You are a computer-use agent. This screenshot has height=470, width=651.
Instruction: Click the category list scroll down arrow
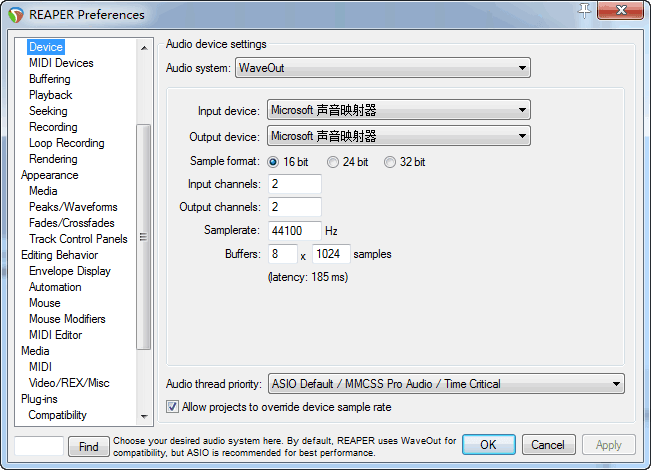(144, 416)
